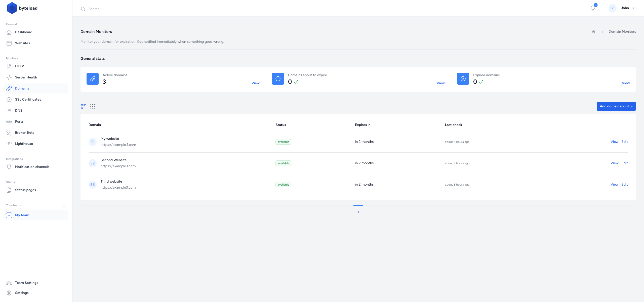Click the Server Health icon
The width and height of the screenshot is (644, 302).
(9, 77)
